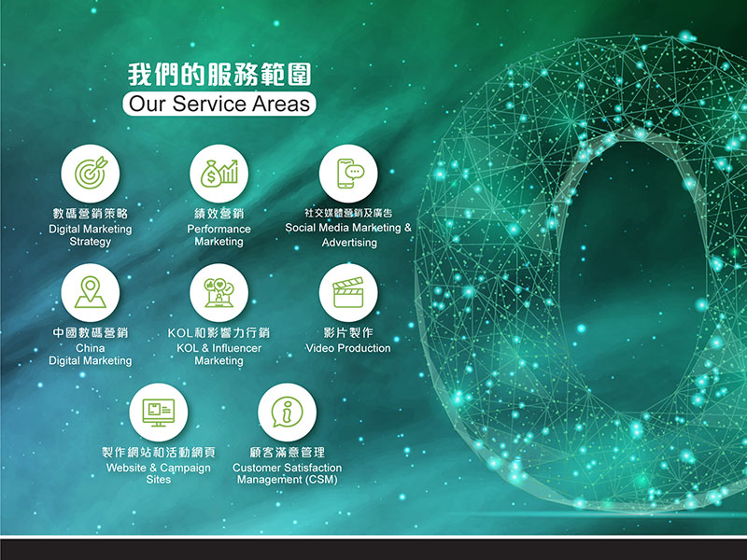Click the Chinese label 影片製作
This screenshot has width=747, height=560.
(348, 332)
